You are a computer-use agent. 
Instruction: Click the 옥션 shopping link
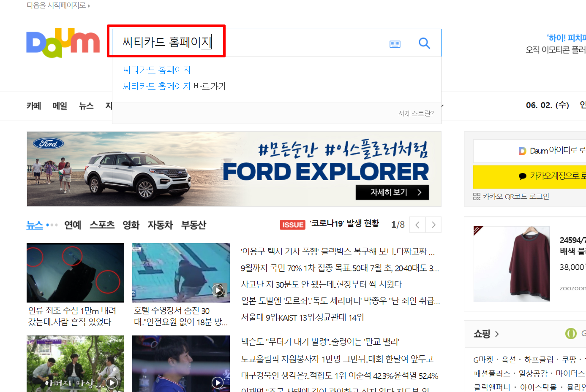pyautogui.click(x=509, y=360)
